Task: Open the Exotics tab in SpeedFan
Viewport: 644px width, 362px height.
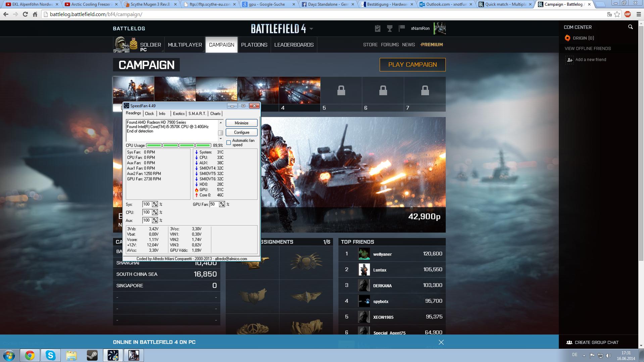Action: coord(179,114)
